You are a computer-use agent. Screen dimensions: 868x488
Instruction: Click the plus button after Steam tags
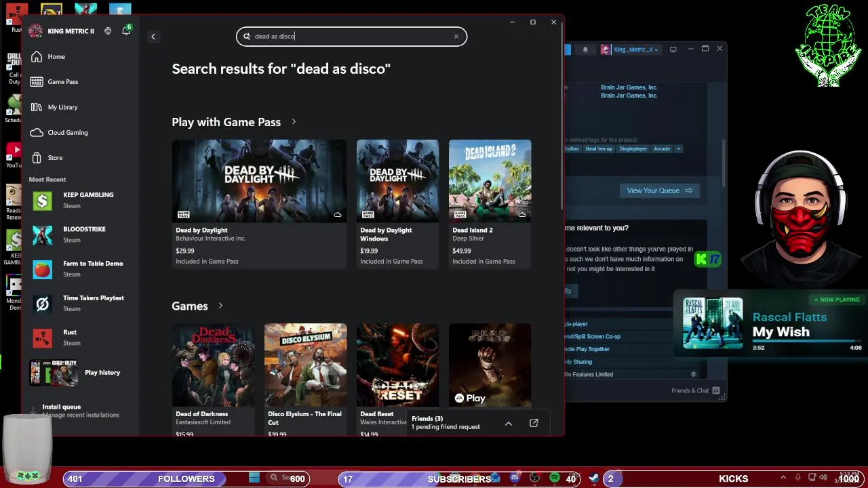[x=678, y=149]
